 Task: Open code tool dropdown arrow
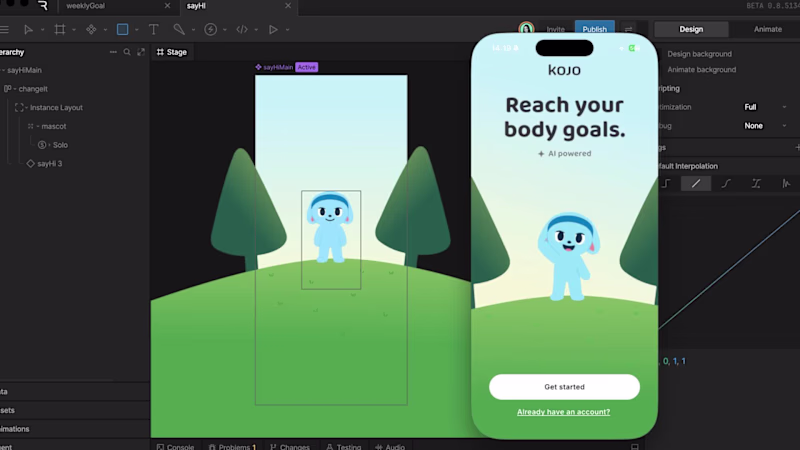[x=256, y=30]
